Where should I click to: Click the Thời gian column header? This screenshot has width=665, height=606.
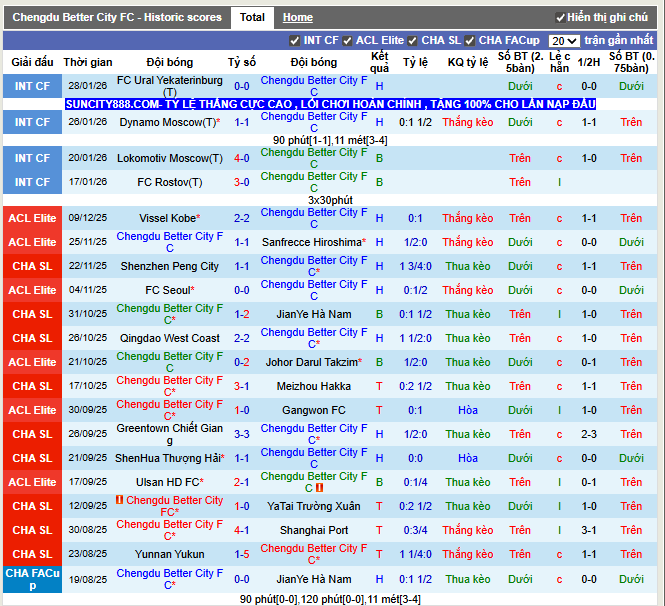pyautogui.click(x=88, y=62)
